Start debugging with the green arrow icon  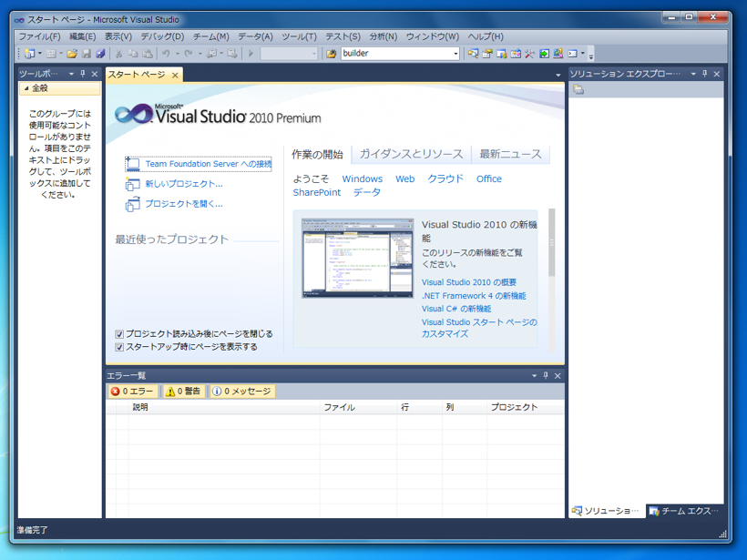251,53
